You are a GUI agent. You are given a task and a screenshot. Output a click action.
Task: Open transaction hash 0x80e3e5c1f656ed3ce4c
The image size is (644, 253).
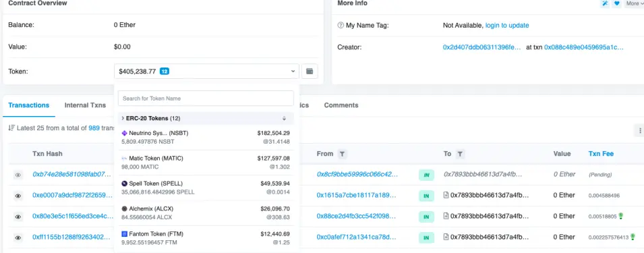click(72, 216)
